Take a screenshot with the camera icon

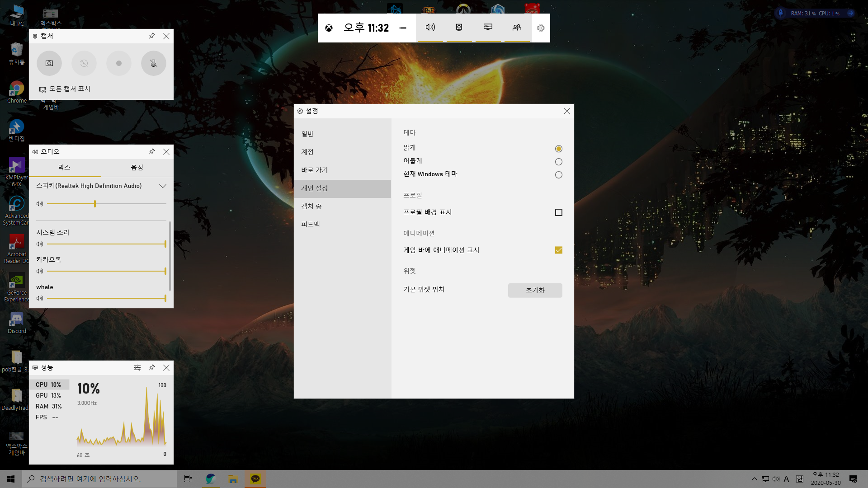(x=49, y=63)
